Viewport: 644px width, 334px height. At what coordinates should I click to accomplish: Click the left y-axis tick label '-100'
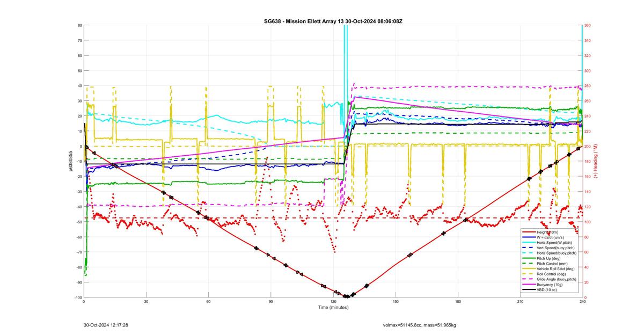pos(77,297)
